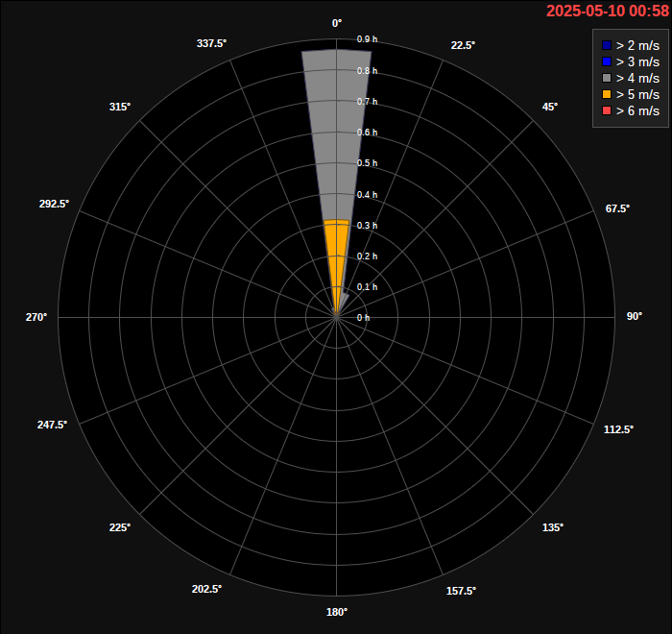
Task: Click the 0° direction label
Action: (x=337, y=23)
